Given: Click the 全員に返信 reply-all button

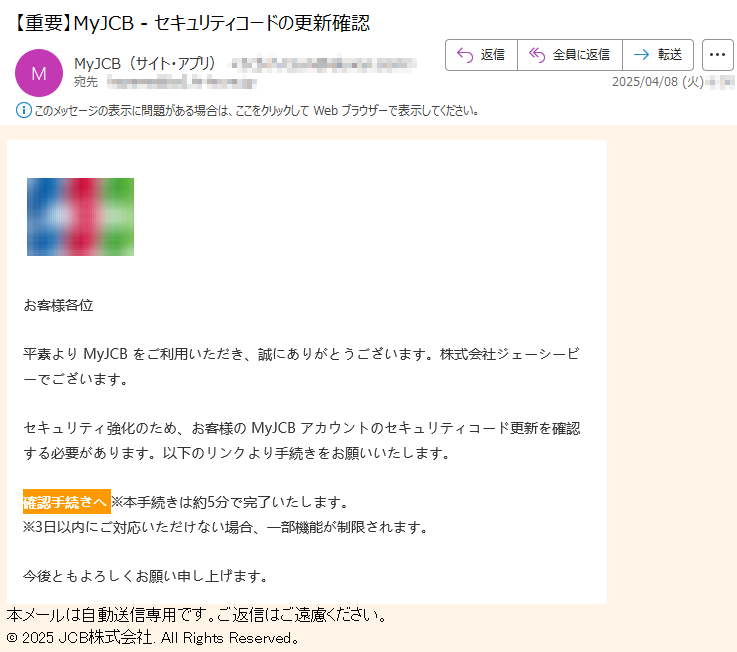Looking at the screenshot, I should tap(570, 55).
